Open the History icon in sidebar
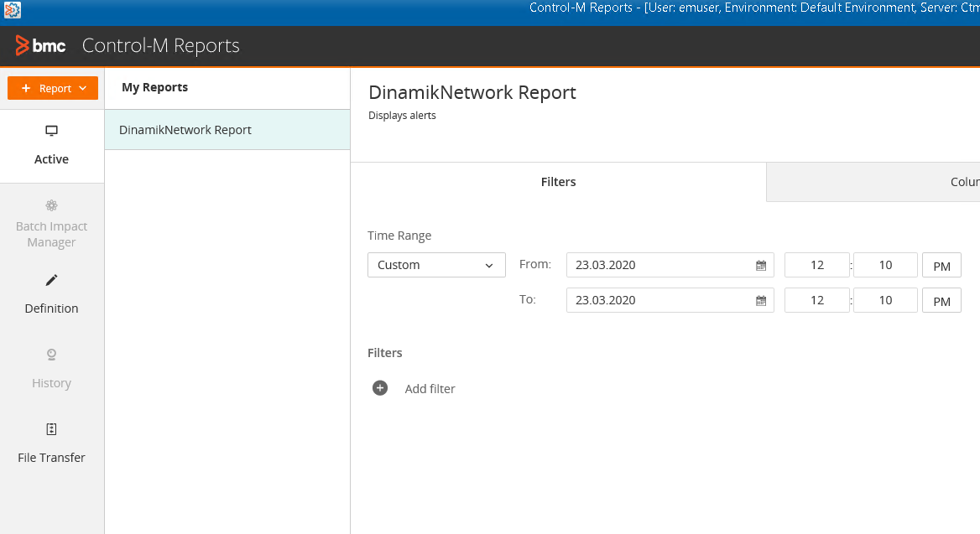 point(51,355)
